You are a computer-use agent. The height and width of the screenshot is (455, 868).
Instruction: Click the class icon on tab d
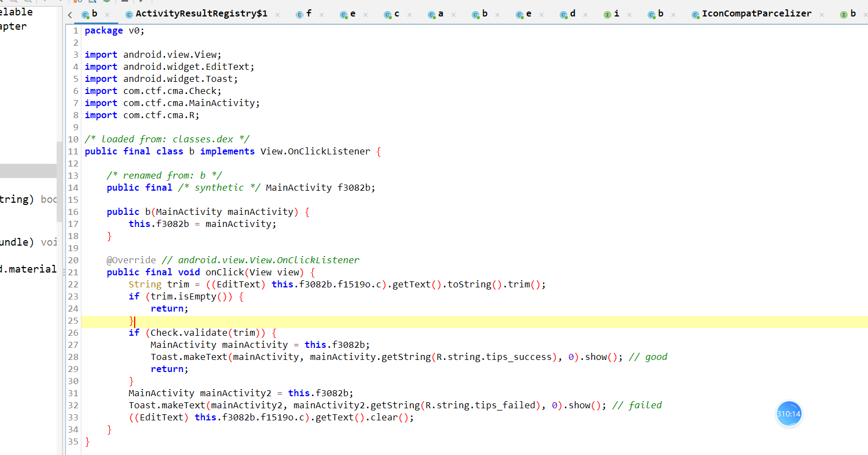tap(563, 14)
